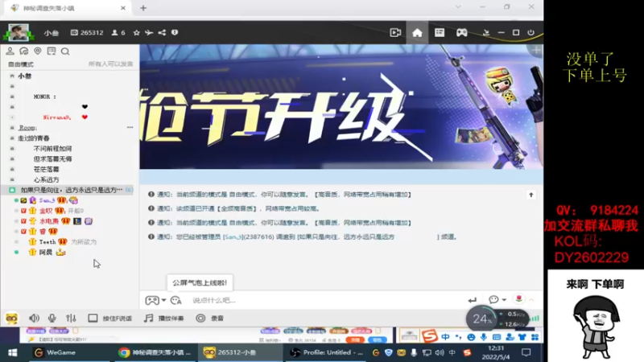Screen dimensions: 644x362
Task: Click the 播放伴奏 play accompaniment button
Action: click(164, 318)
